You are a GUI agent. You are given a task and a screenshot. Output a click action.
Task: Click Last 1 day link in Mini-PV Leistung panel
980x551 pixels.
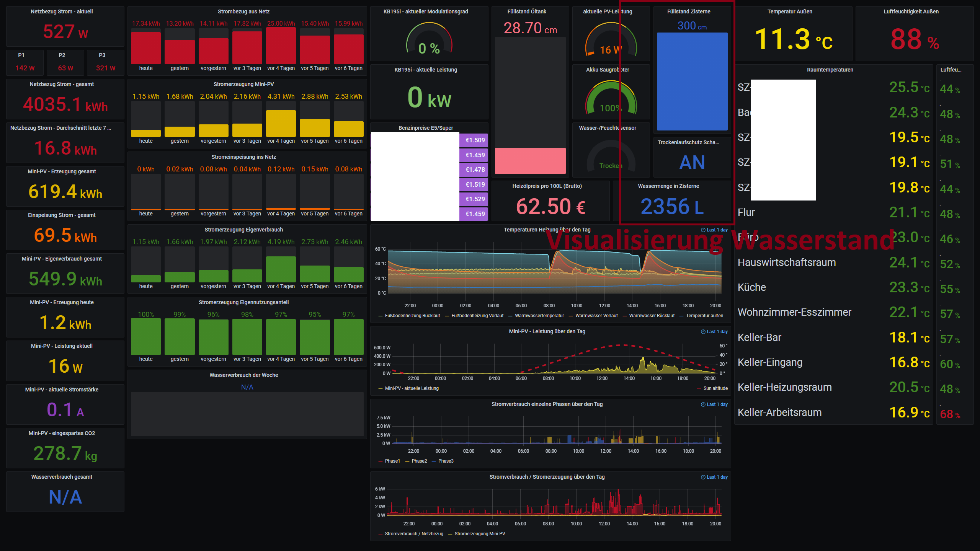click(x=717, y=332)
